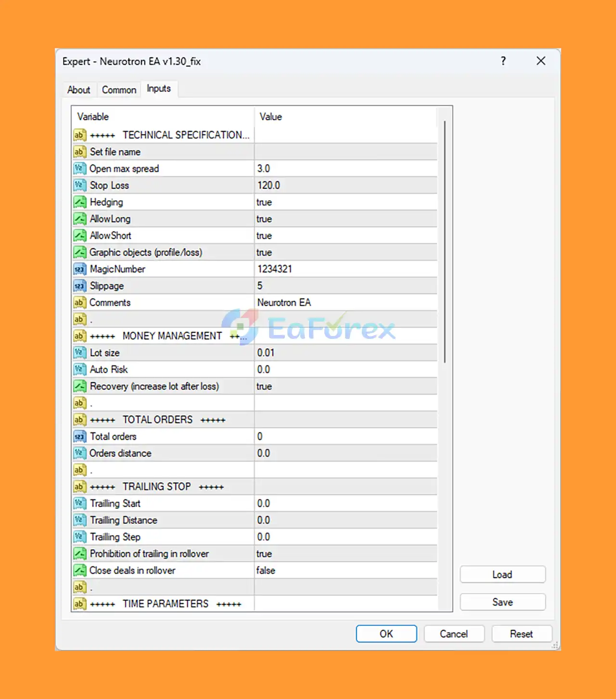This screenshot has height=699, width=616.
Task: Click the 'MagicNumber' variable name
Action: click(117, 269)
